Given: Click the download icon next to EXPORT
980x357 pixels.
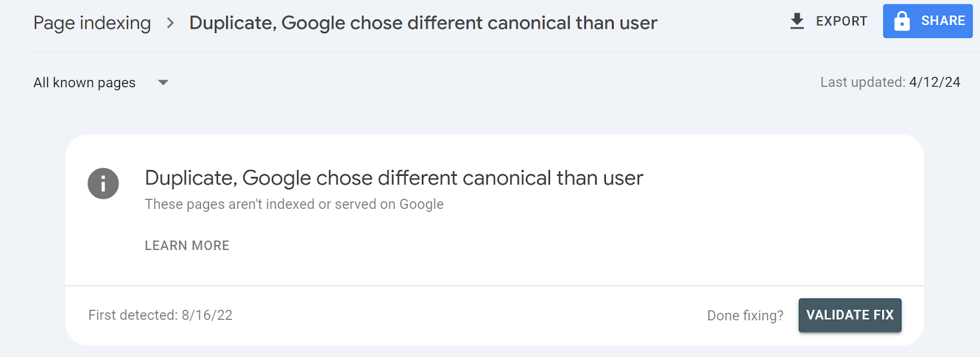Looking at the screenshot, I should click(x=796, y=21).
